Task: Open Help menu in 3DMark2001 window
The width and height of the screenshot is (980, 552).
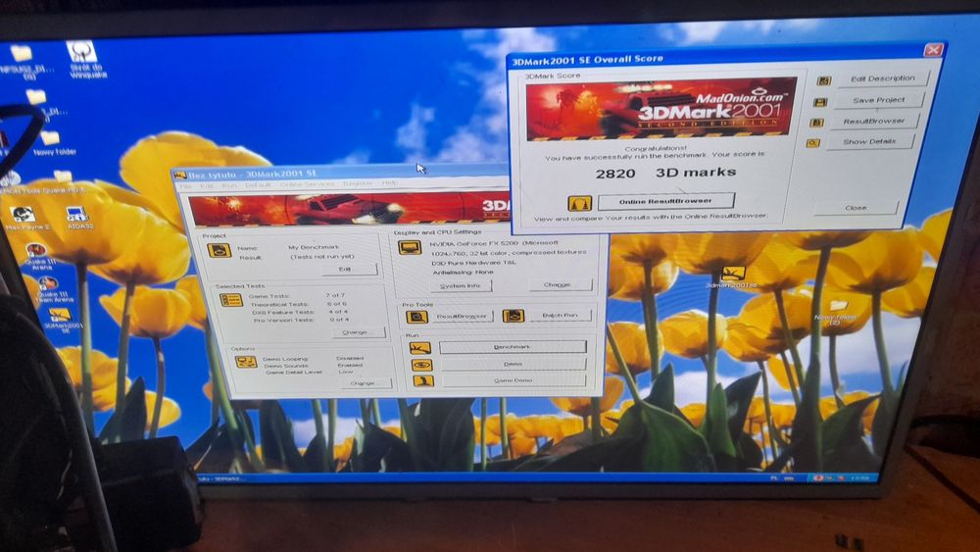Action: pos(390,183)
